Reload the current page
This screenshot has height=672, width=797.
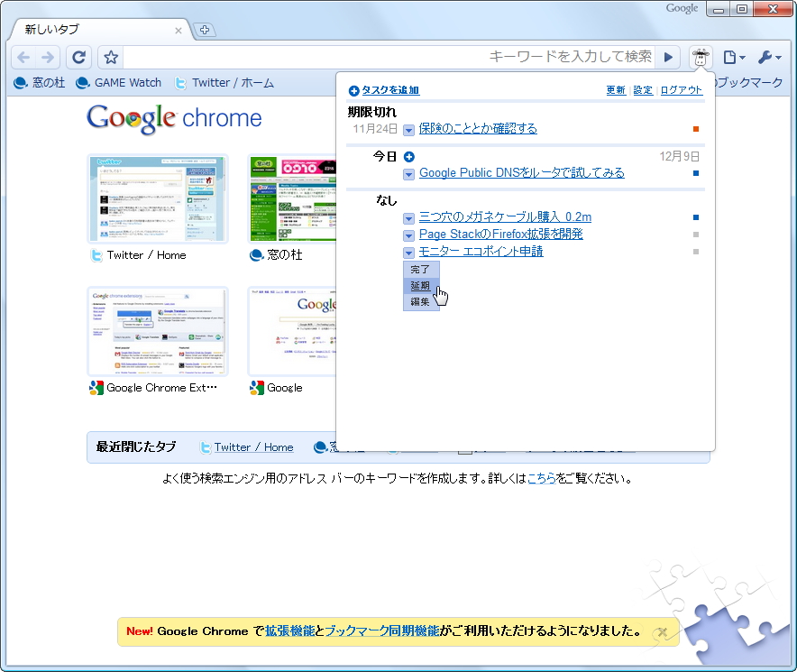78,56
